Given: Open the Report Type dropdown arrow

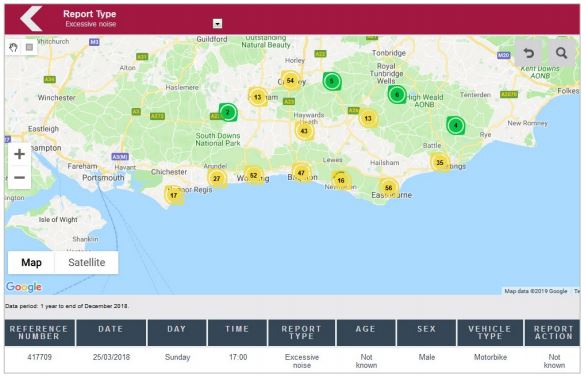Looking at the screenshot, I should 217,24.
